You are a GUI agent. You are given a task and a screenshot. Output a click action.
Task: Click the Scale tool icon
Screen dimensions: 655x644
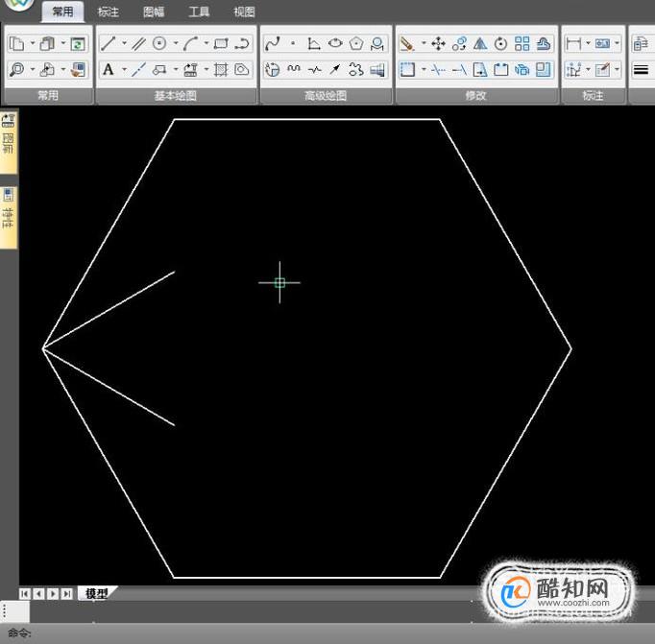[x=543, y=69]
